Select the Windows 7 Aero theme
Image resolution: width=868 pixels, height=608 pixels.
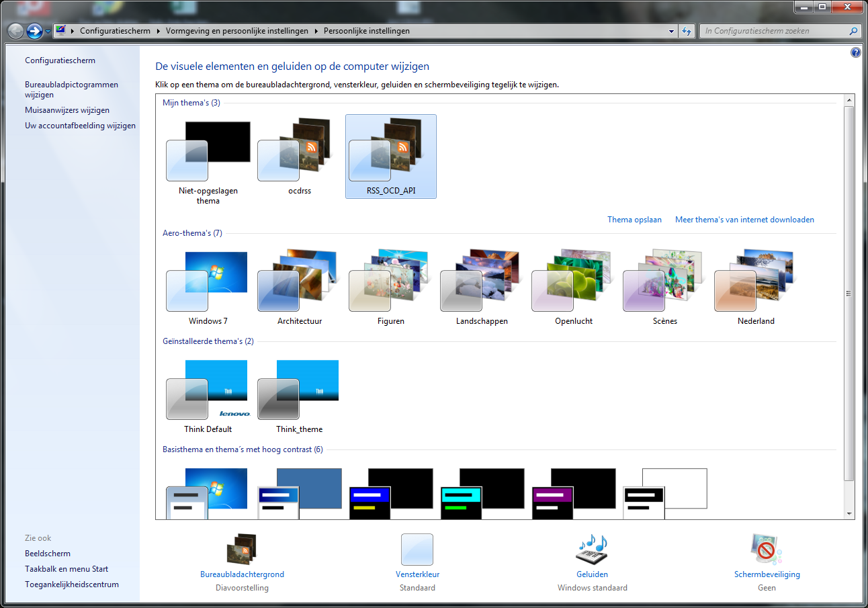pyautogui.click(x=208, y=282)
